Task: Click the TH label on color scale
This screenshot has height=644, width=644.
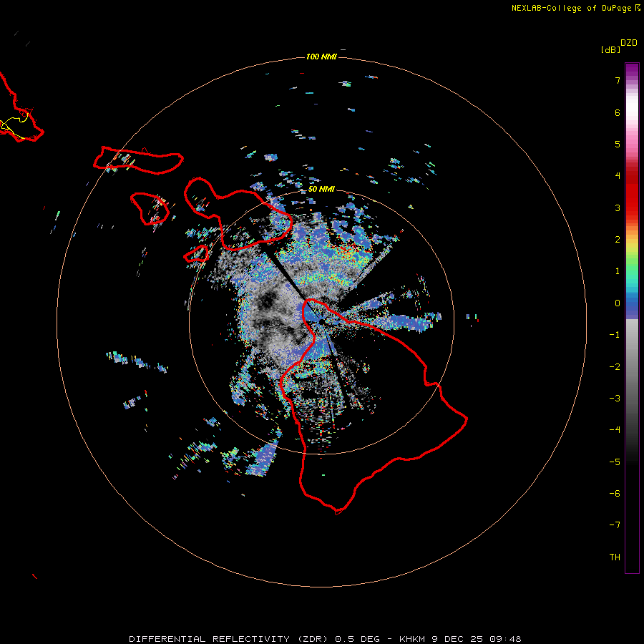Action: pyautogui.click(x=615, y=557)
